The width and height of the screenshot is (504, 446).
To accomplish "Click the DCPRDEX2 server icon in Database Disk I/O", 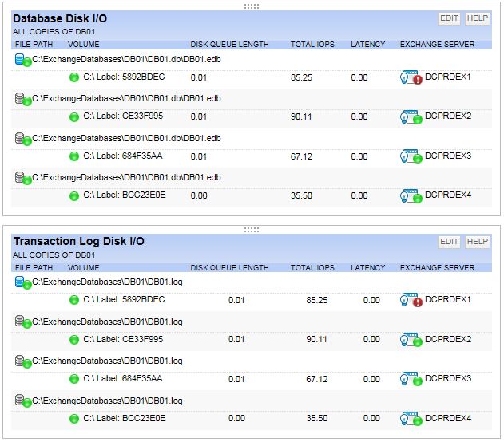I will click(411, 116).
